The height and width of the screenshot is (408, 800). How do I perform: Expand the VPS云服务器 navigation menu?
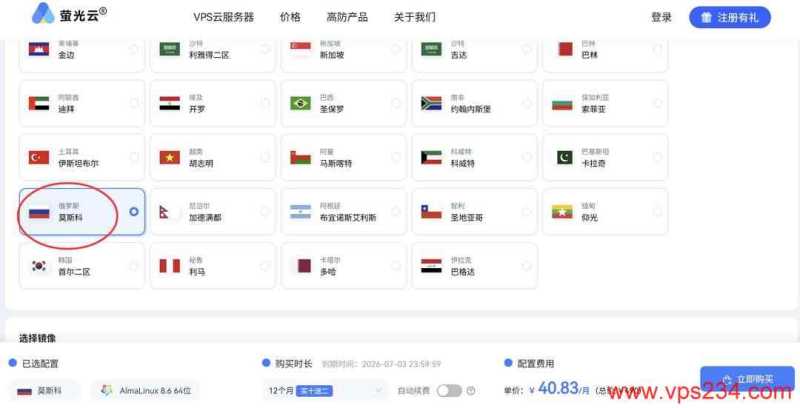223,17
